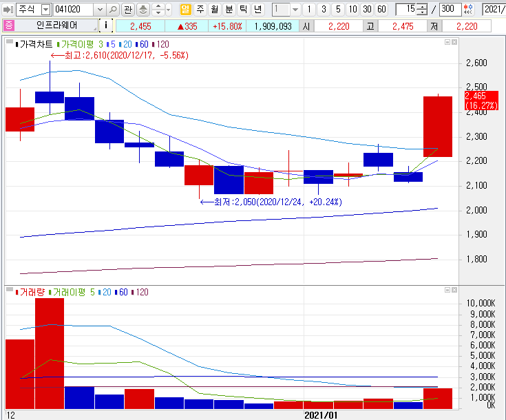Select the 틱 tick chart period

click(x=243, y=10)
